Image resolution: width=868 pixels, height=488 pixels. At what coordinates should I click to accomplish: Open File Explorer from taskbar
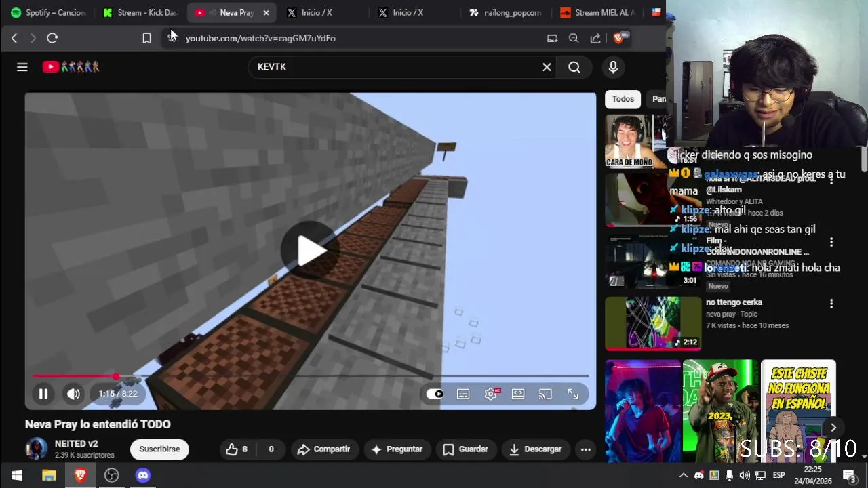tap(49, 475)
